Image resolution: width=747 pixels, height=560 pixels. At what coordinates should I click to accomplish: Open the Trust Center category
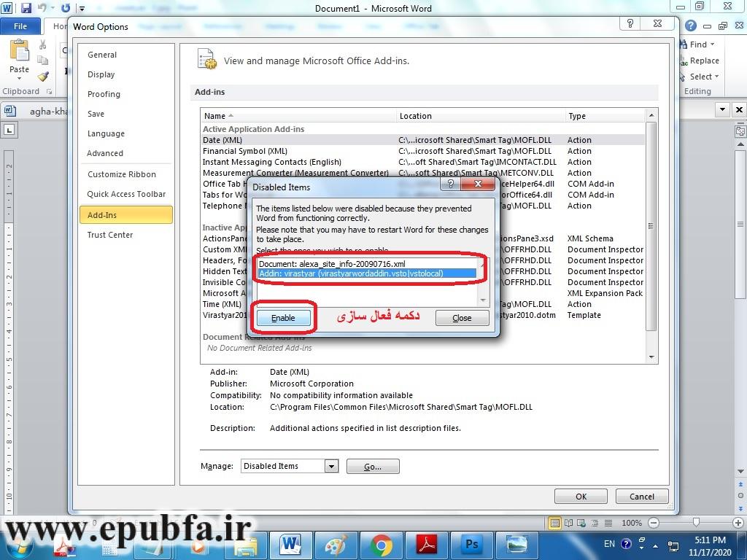tap(110, 235)
